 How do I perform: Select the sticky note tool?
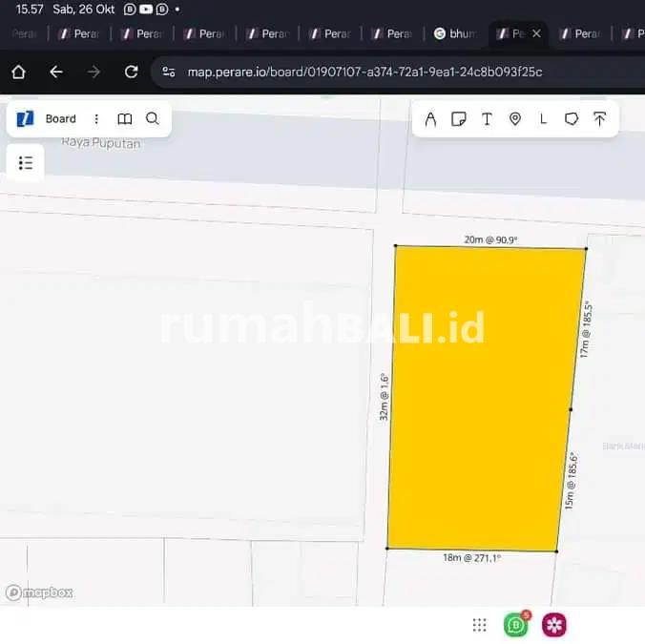tap(459, 119)
